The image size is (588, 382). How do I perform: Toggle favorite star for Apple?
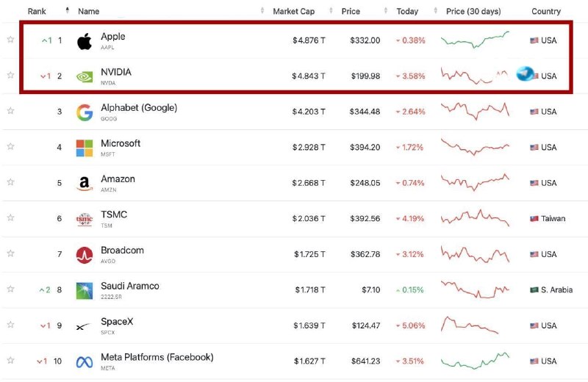point(10,40)
